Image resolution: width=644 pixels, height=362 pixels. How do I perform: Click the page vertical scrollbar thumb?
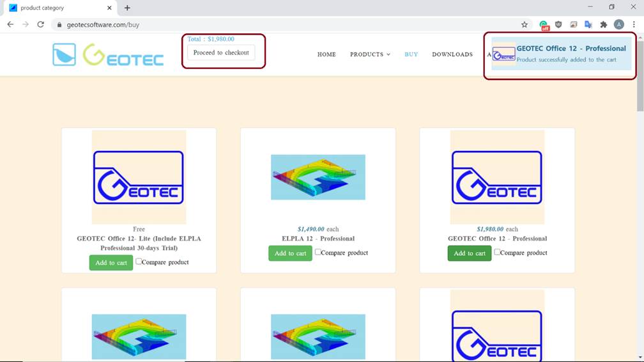point(640,75)
